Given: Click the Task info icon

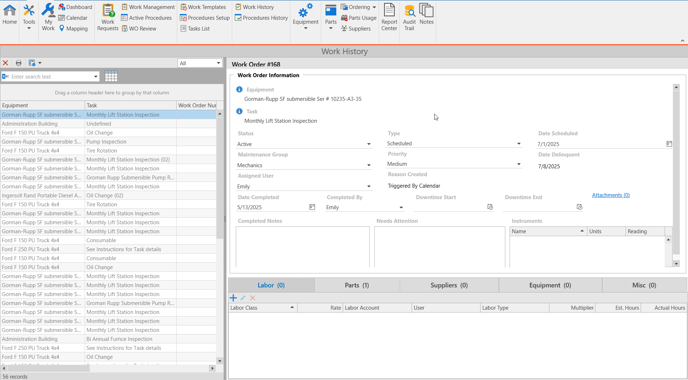Looking at the screenshot, I should click(239, 111).
